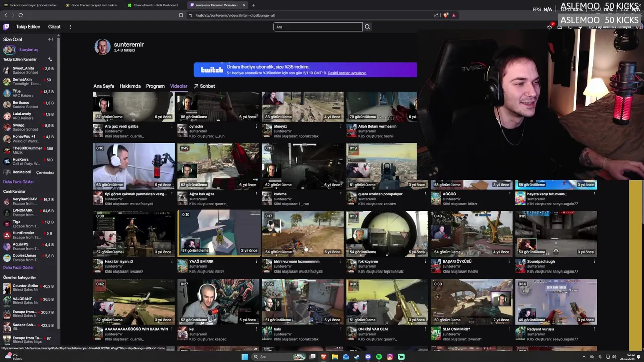
Task: Open Counter-Strike recommended category
Action: click(x=29, y=288)
